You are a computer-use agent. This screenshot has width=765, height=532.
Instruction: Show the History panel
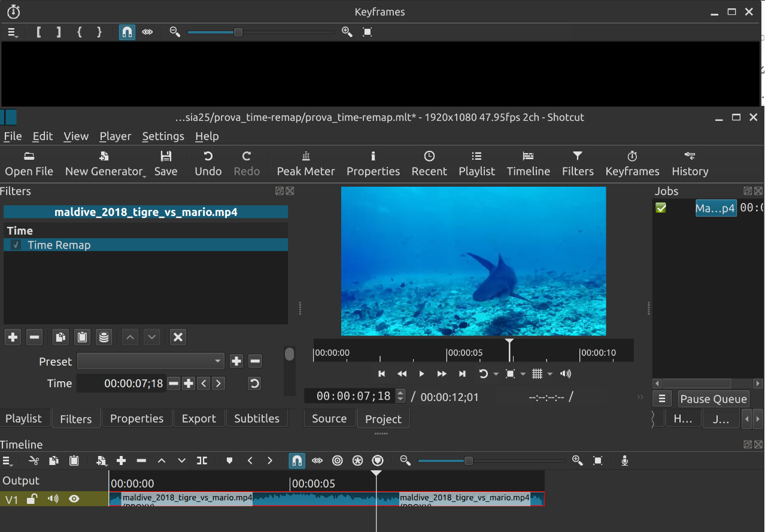tap(690, 163)
